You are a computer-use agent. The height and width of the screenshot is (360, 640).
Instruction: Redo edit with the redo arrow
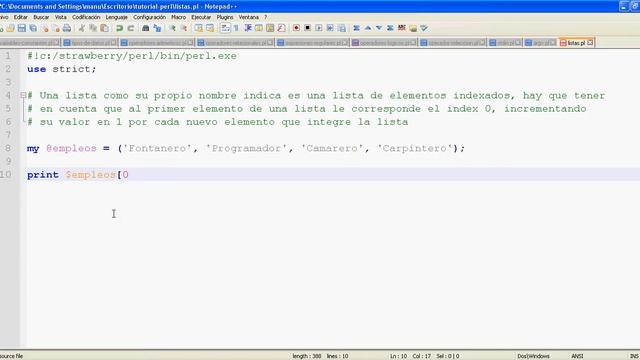click(131, 28)
